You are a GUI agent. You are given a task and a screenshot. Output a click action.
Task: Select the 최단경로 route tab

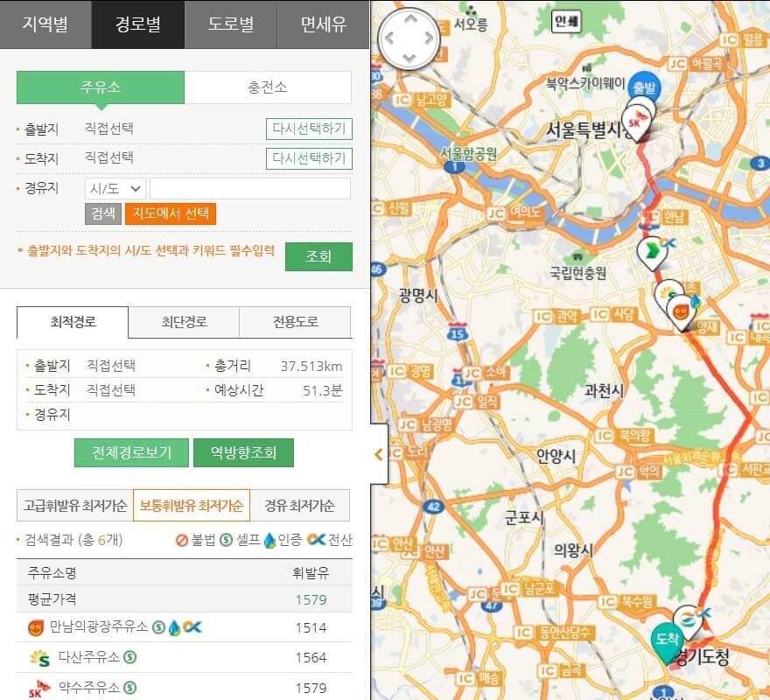pos(182,322)
